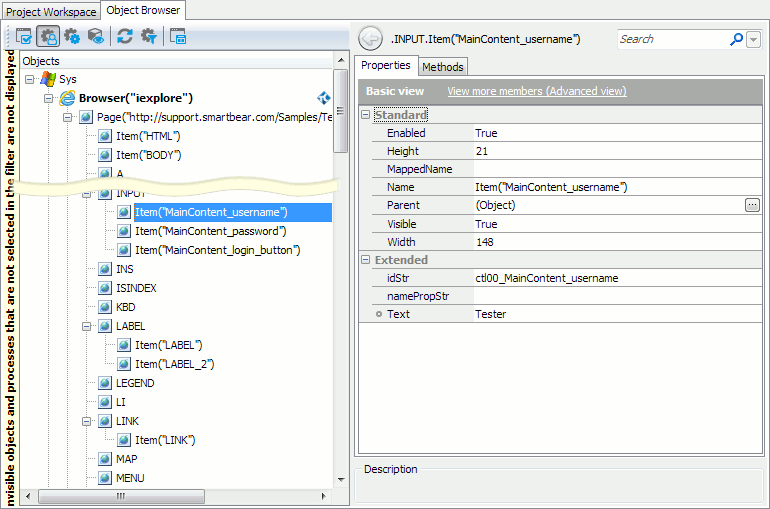Click the icon beside Item("LINK")
Viewport: 770px width, 509px height.
124,440
